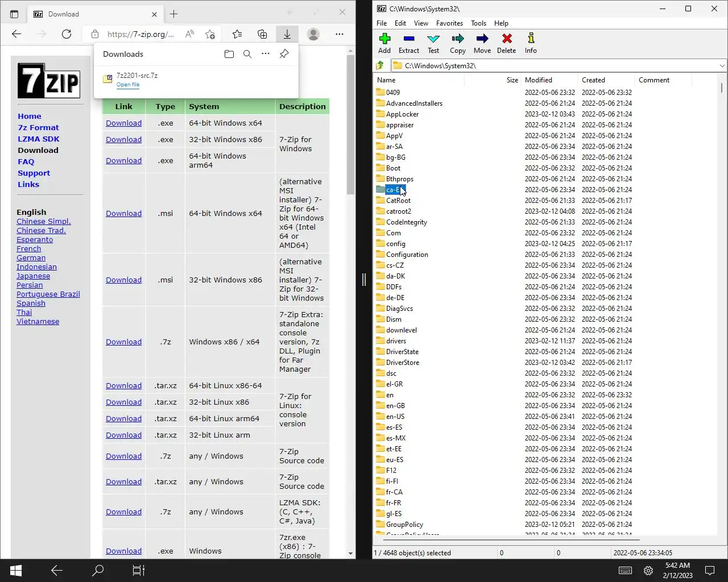Open the browser Collections icon
The height and width of the screenshot is (582, 728).
tap(262, 34)
